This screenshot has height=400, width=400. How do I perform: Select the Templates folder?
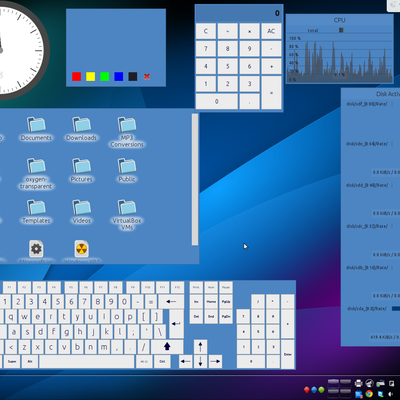click(x=36, y=212)
